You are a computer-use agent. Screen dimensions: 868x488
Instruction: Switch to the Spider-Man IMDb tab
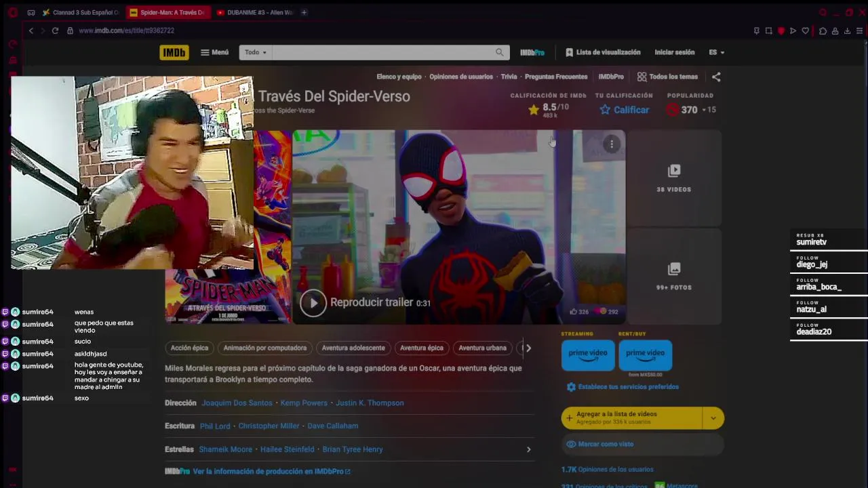point(167,12)
